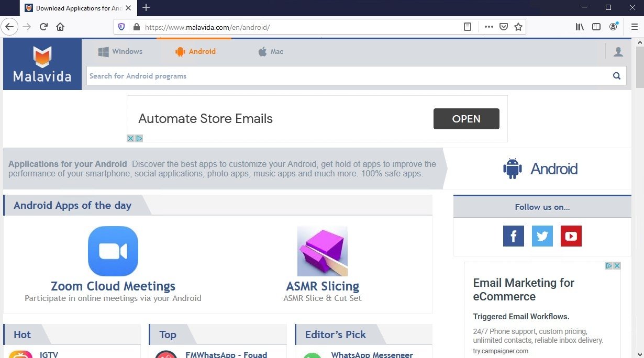644x358 pixels.
Task: View site security padlock details
Action: point(136,27)
